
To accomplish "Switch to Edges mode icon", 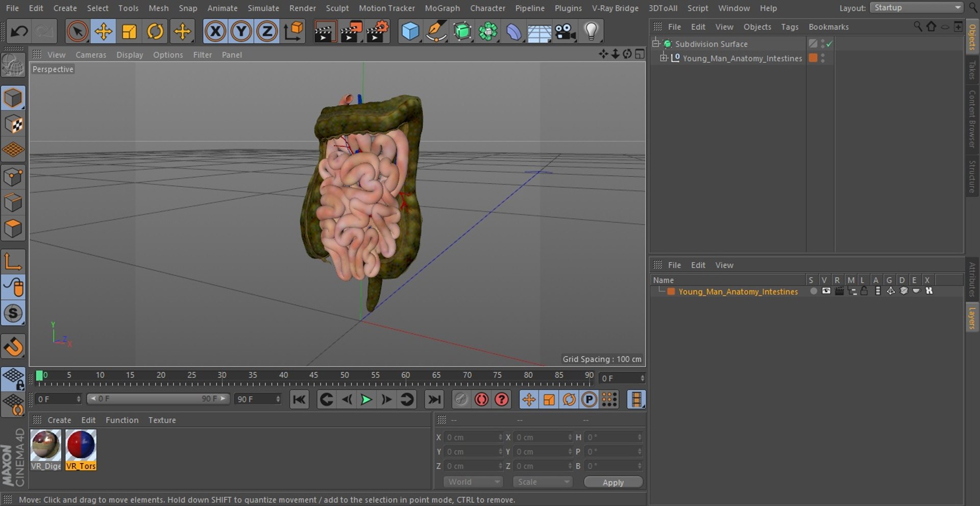I will 13,203.
